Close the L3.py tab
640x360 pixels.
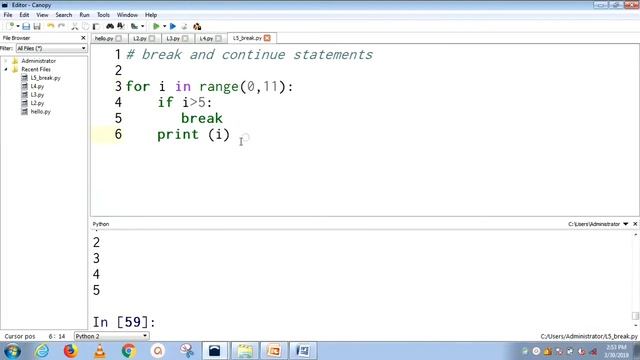(x=185, y=38)
